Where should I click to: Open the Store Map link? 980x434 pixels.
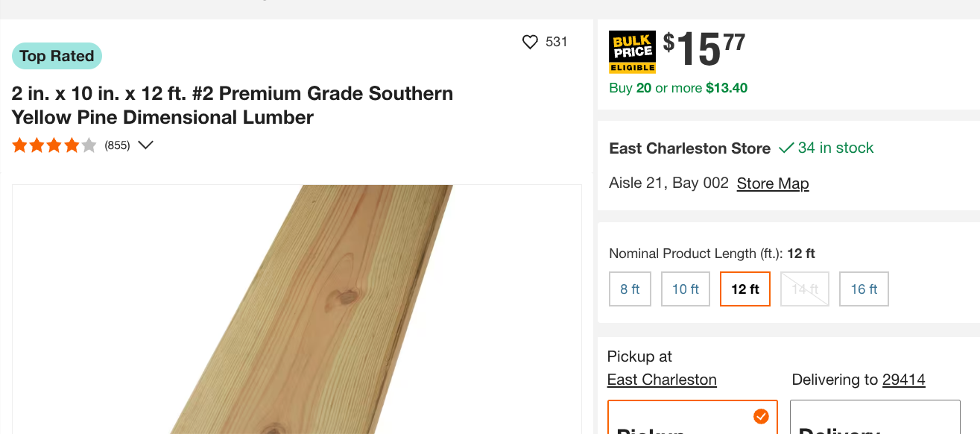772,183
